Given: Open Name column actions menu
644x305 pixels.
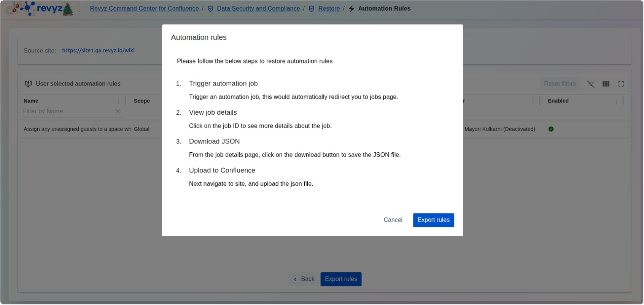Looking at the screenshot, I should (118, 101).
